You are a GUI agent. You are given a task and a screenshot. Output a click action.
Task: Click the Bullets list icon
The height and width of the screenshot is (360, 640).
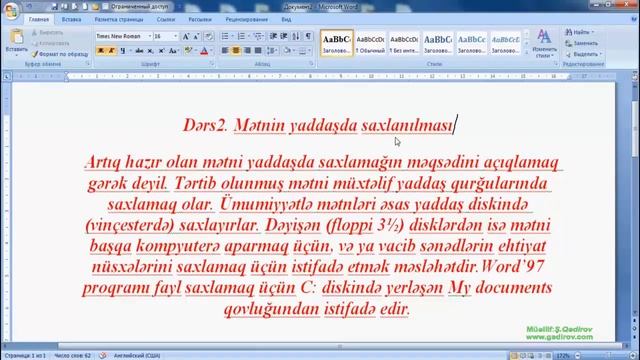225,36
